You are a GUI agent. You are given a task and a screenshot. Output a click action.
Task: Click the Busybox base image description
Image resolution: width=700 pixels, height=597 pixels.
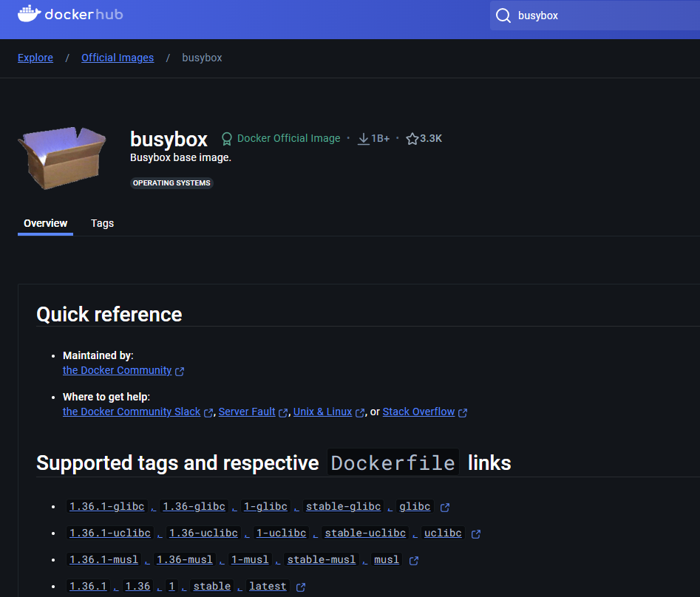(x=180, y=157)
